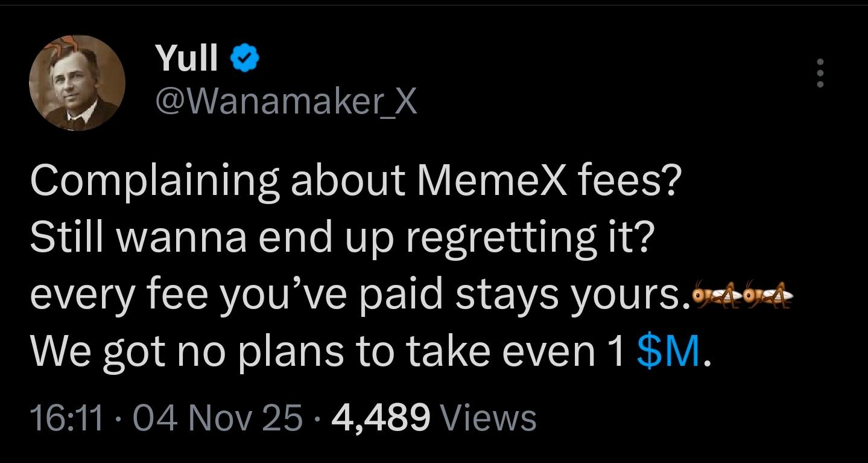This screenshot has width=868, height=463.
Task: Click the display name Yull
Action: coord(187,59)
